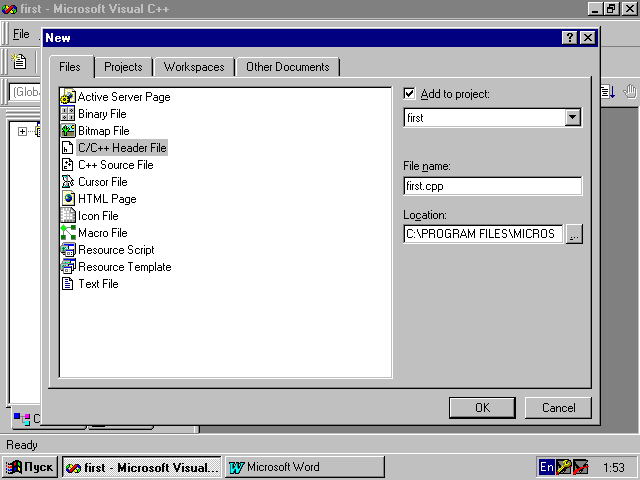Select C++ Source File label
Image resolution: width=640 pixels, height=480 pixels.
click(116, 165)
